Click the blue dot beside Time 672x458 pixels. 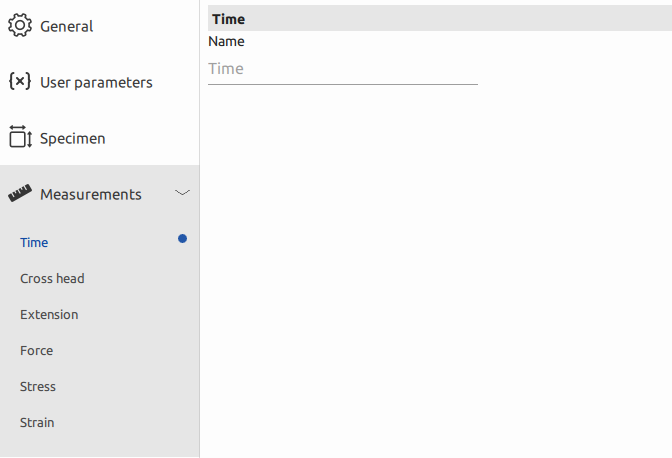tap(182, 238)
